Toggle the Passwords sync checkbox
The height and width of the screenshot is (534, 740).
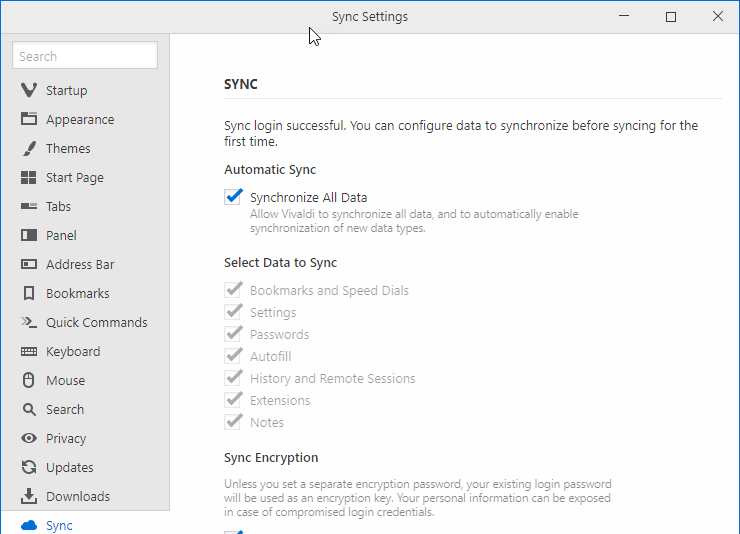(x=234, y=334)
